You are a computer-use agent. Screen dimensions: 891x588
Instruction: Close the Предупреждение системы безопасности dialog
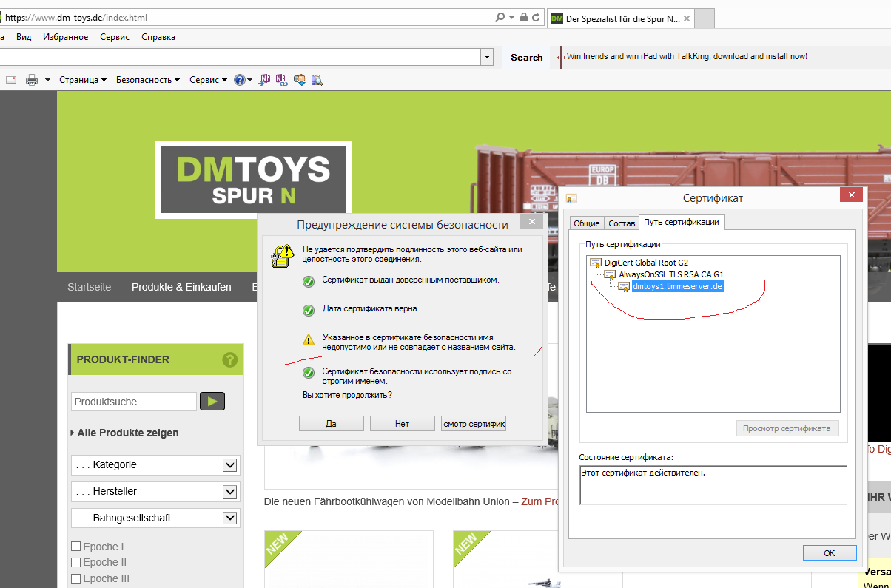coord(531,221)
